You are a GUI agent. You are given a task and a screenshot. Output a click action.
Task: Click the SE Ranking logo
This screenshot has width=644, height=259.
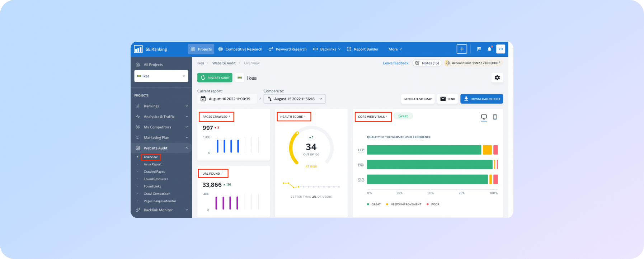(x=151, y=49)
